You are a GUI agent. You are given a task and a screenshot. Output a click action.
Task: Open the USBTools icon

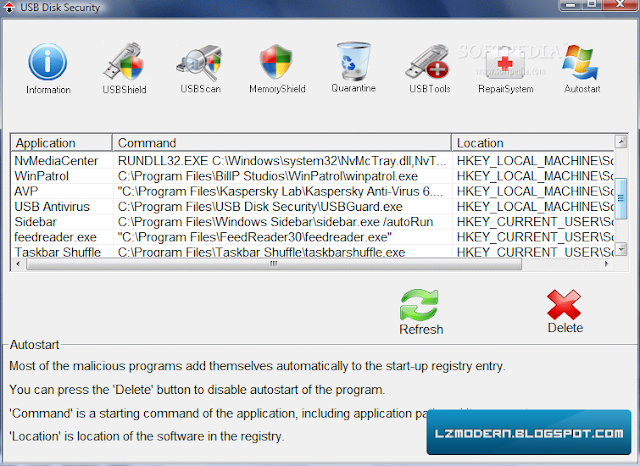pos(428,62)
